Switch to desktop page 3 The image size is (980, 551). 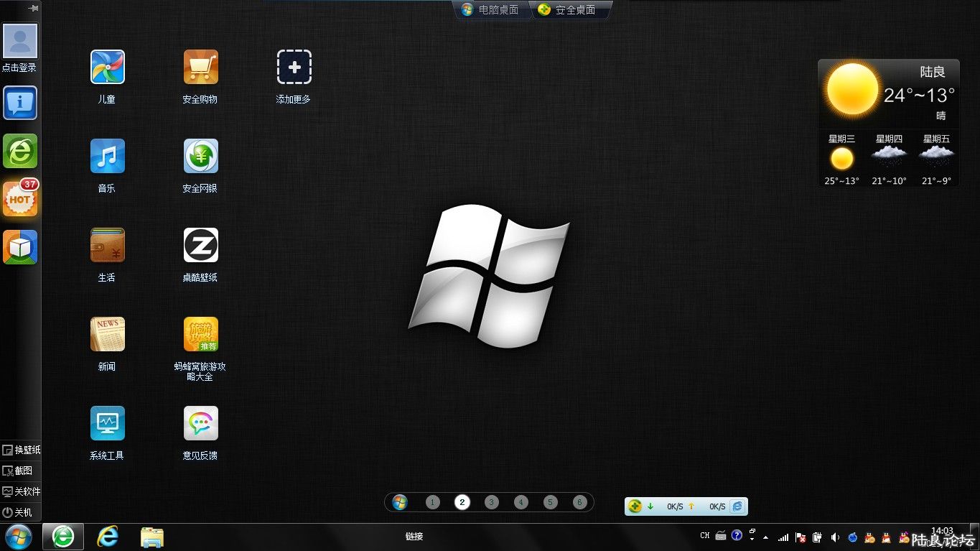491,502
